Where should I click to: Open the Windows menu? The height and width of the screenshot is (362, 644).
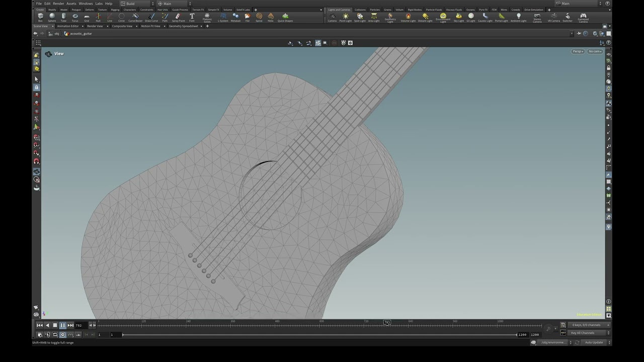[86, 4]
